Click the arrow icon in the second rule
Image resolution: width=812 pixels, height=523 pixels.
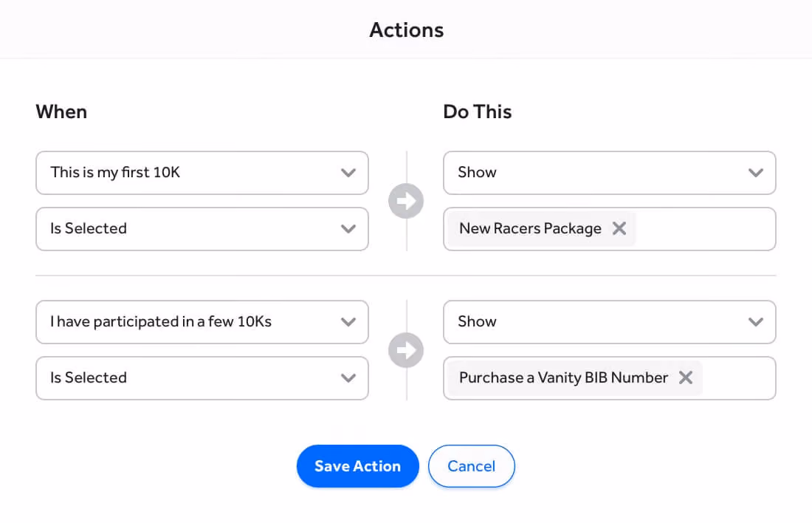pos(406,350)
